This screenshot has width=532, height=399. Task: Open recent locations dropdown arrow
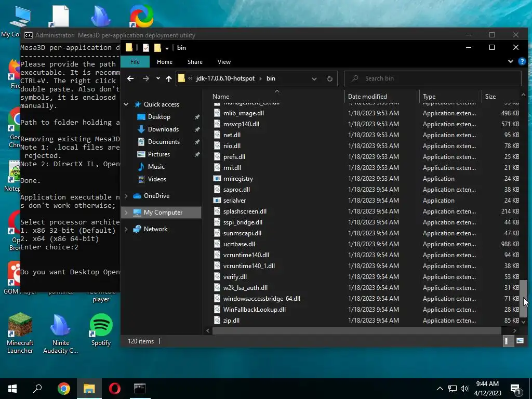pos(158,79)
